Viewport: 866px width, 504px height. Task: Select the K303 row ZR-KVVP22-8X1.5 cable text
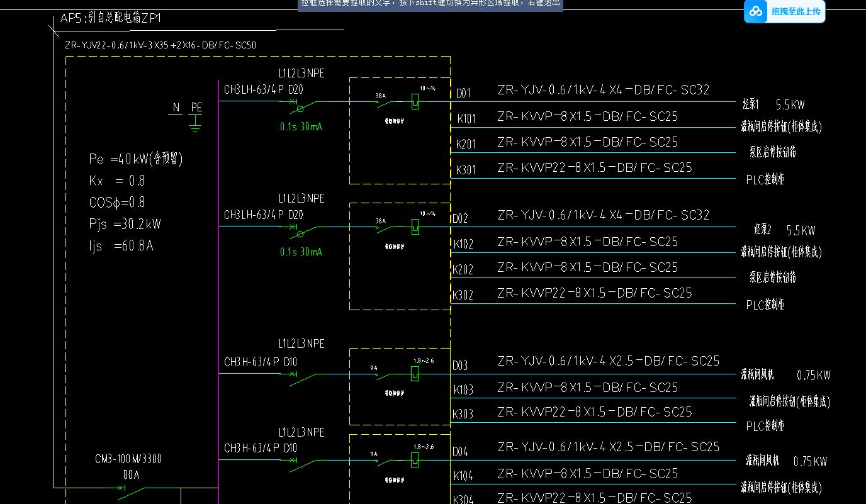(595, 412)
